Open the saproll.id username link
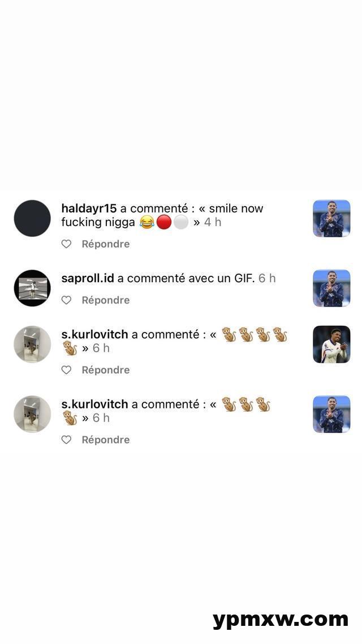This screenshot has width=362, height=644. (x=88, y=279)
